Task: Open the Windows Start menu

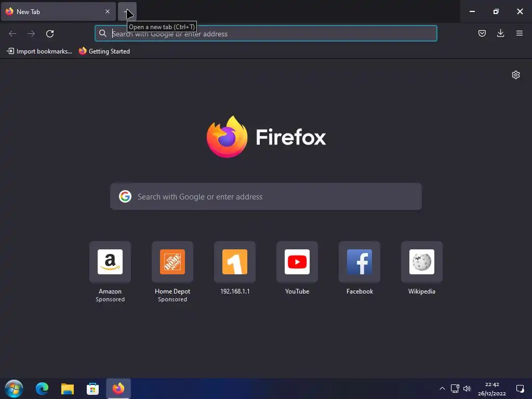Action: point(14,389)
